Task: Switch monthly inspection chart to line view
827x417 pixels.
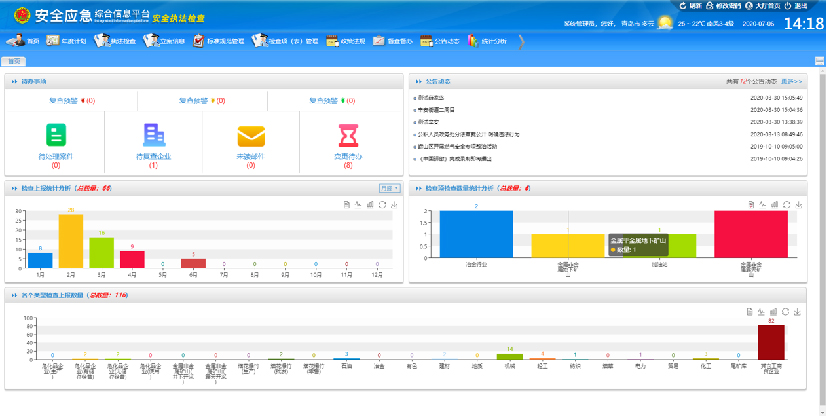Action: (357, 204)
